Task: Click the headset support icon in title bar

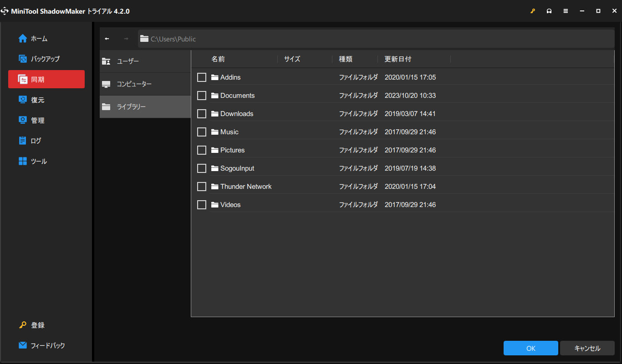Action: point(549,11)
